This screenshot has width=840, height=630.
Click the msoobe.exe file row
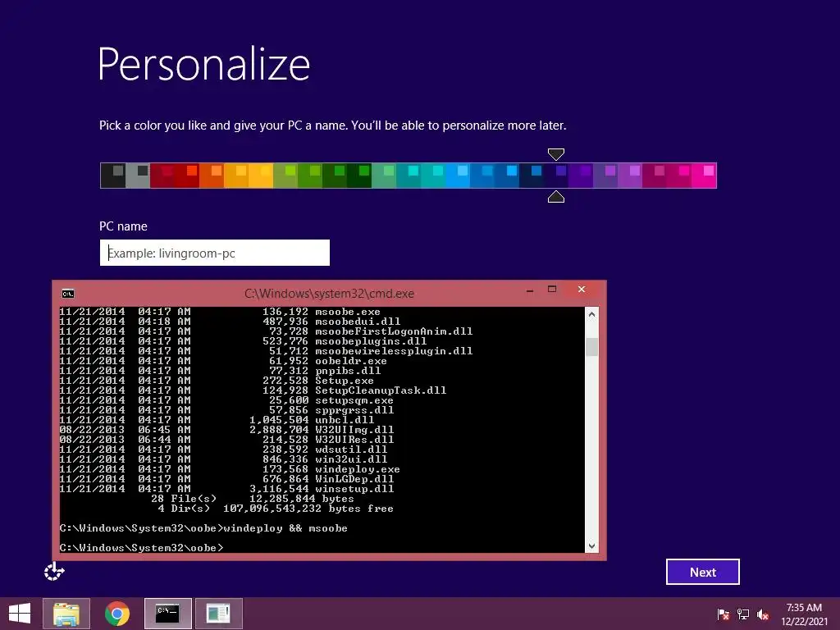[x=220, y=312]
